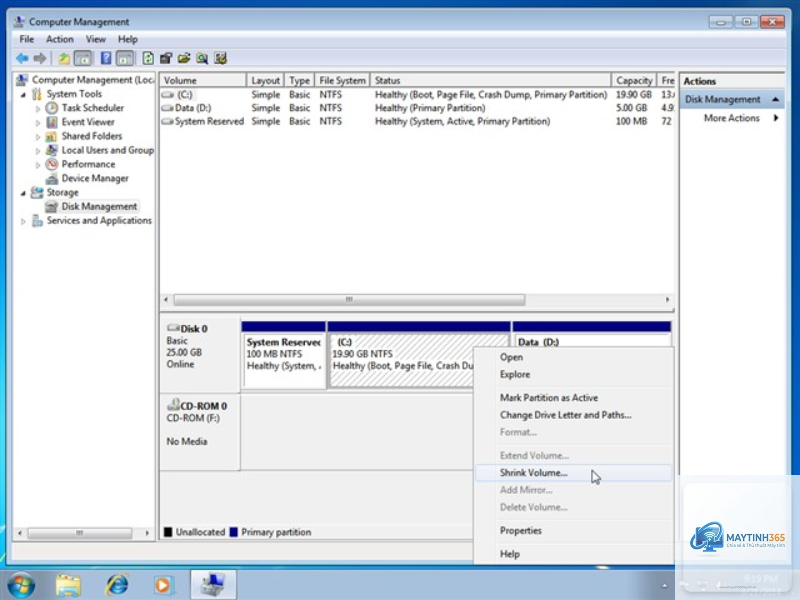Open the File menu
Image resolution: width=800 pixels, height=600 pixels.
(27, 39)
